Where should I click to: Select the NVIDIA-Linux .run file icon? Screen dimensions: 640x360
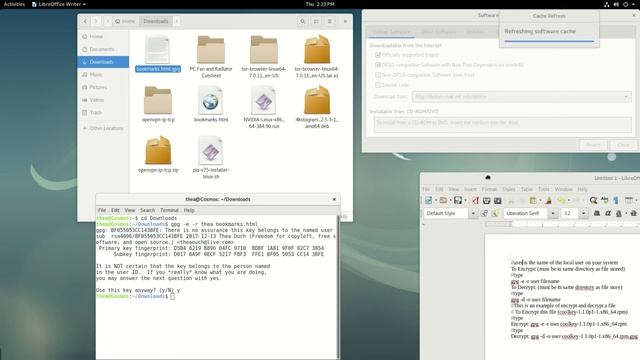point(264,100)
